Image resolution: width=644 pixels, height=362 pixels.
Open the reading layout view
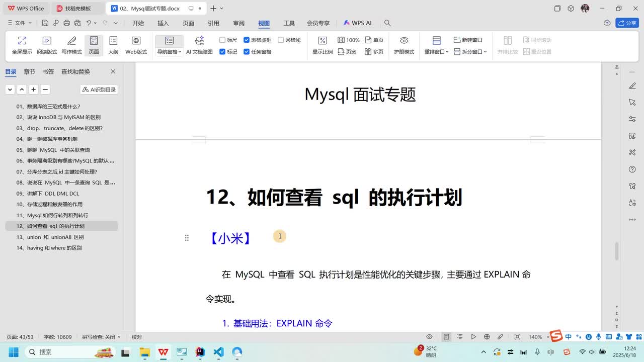point(47,45)
